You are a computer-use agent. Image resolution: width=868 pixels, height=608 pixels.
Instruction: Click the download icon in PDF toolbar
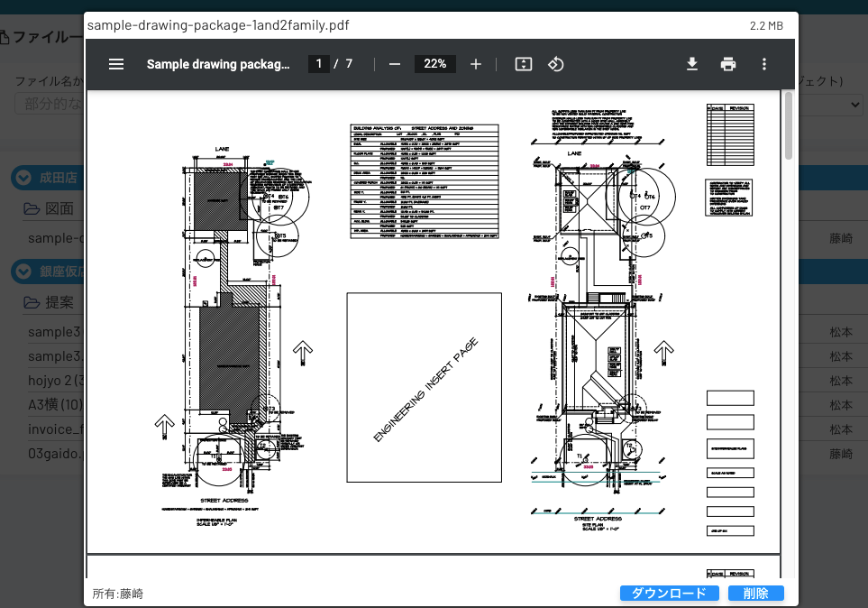pyautogui.click(x=692, y=64)
